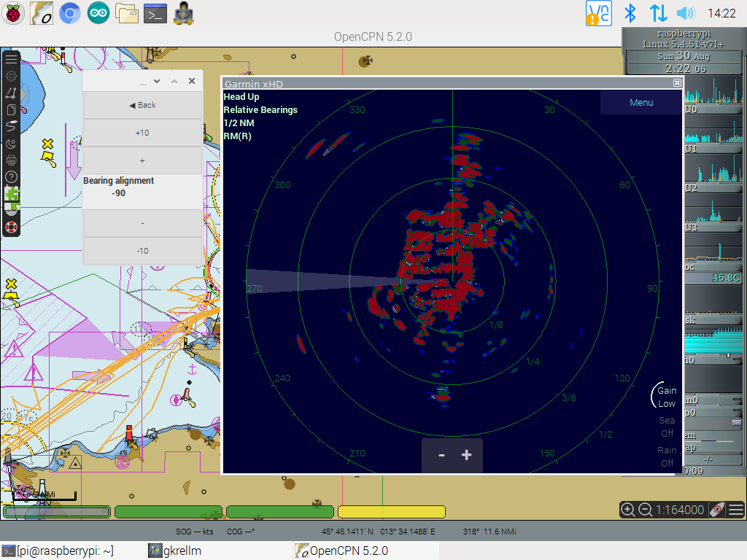This screenshot has height=560, width=747.
Task: Open the chart print icon
Action: tap(10, 161)
